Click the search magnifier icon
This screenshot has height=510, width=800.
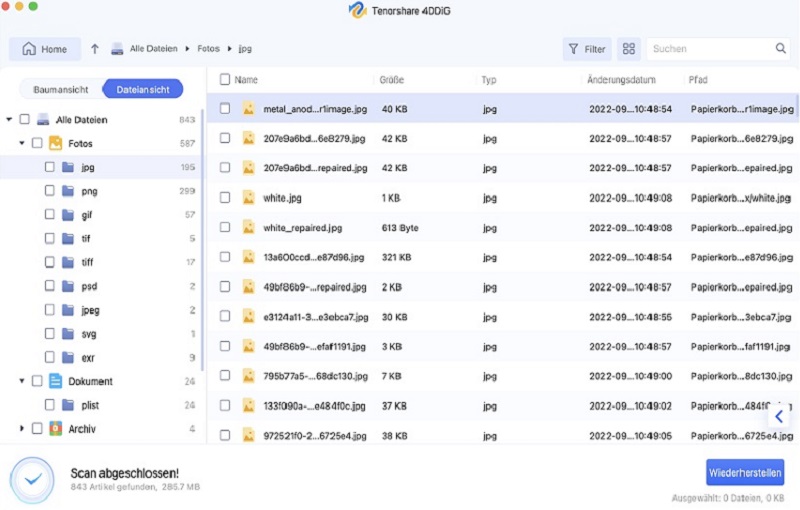781,49
